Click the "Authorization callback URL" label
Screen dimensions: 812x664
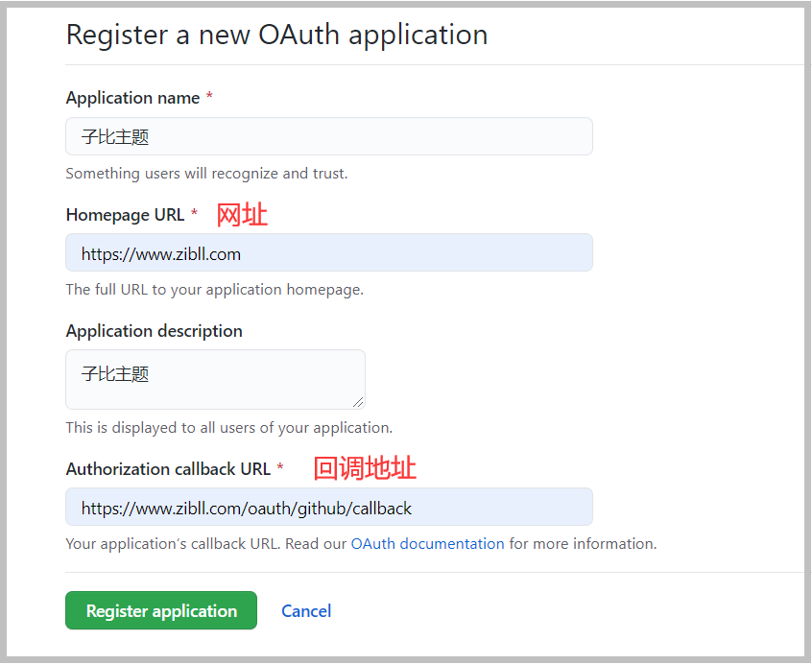(x=168, y=469)
